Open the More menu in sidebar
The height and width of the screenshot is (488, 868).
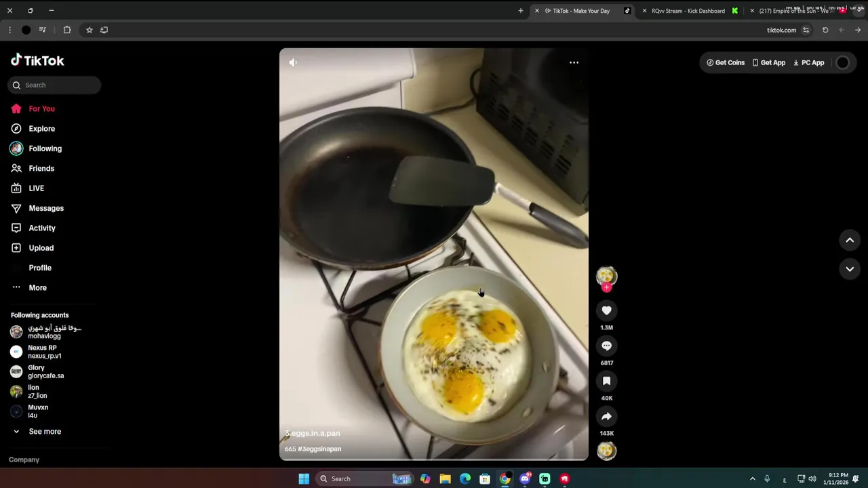[28, 288]
